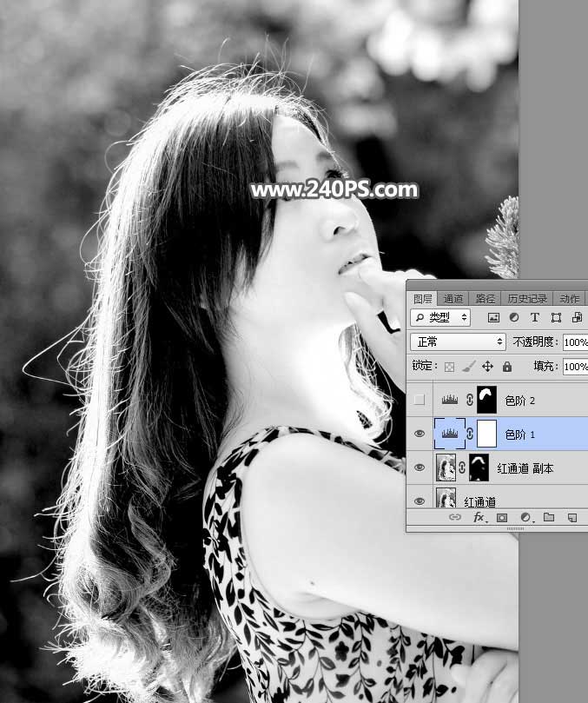Switch to the 通道 tab
This screenshot has height=703, width=588.
[453, 299]
